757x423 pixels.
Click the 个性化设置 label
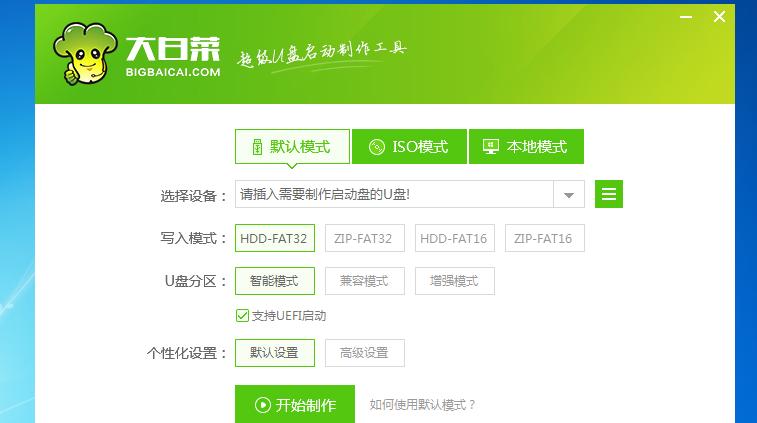(186, 353)
